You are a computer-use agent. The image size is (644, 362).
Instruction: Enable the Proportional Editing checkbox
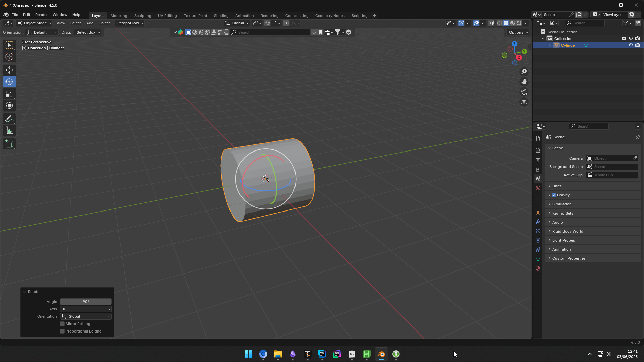[62, 331]
